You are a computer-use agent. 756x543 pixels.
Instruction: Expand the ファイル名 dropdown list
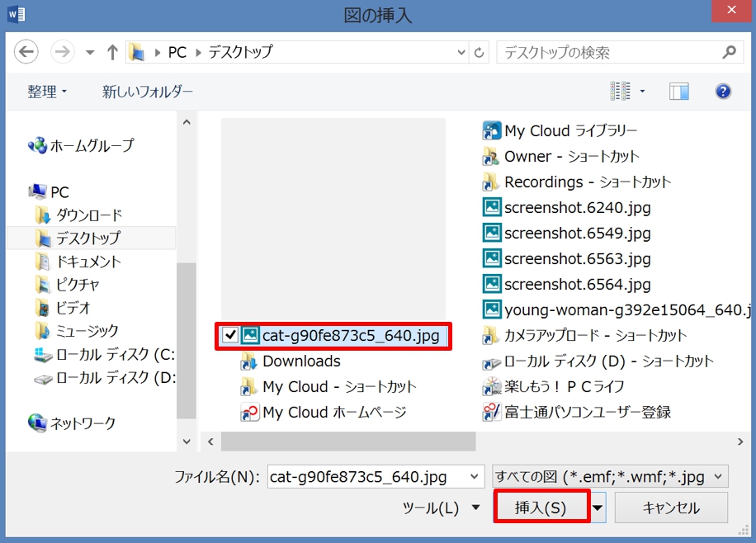[x=475, y=477]
